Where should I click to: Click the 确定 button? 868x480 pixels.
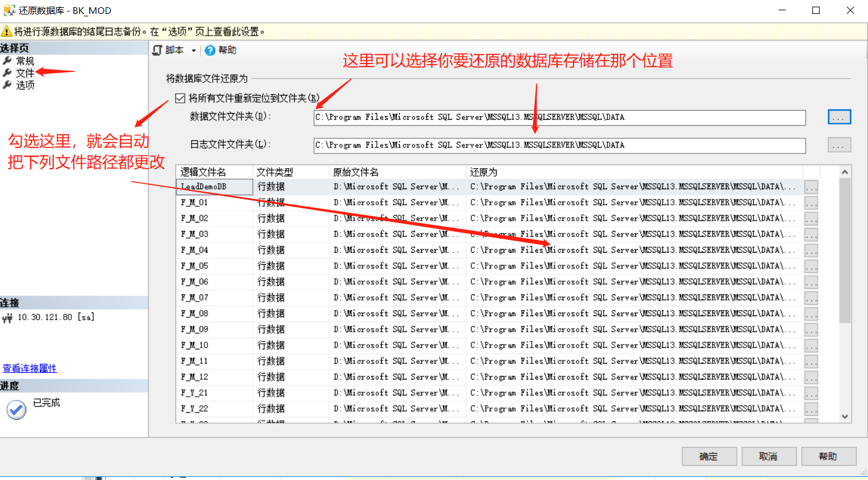709,456
